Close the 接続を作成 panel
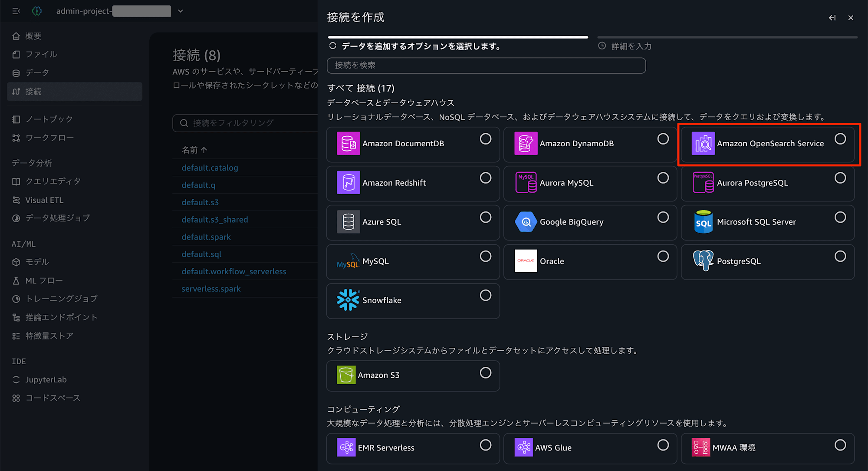868x471 pixels. coord(851,18)
